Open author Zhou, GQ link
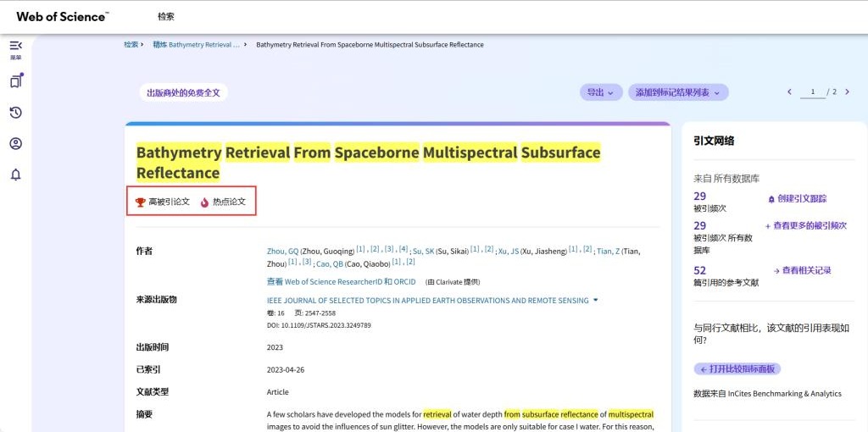Screen dimensions: 868x432 pos(282,251)
